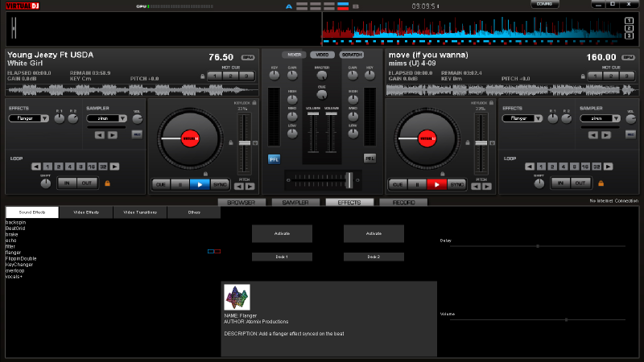Open the Video Transitions tab
The width and height of the screenshot is (644, 362).
coord(140,212)
